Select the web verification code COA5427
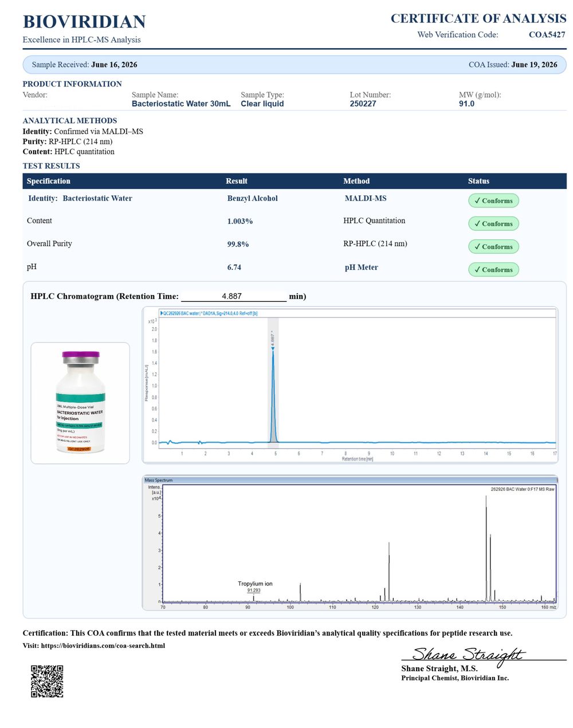This screenshot has width=573, height=728. [547, 34]
